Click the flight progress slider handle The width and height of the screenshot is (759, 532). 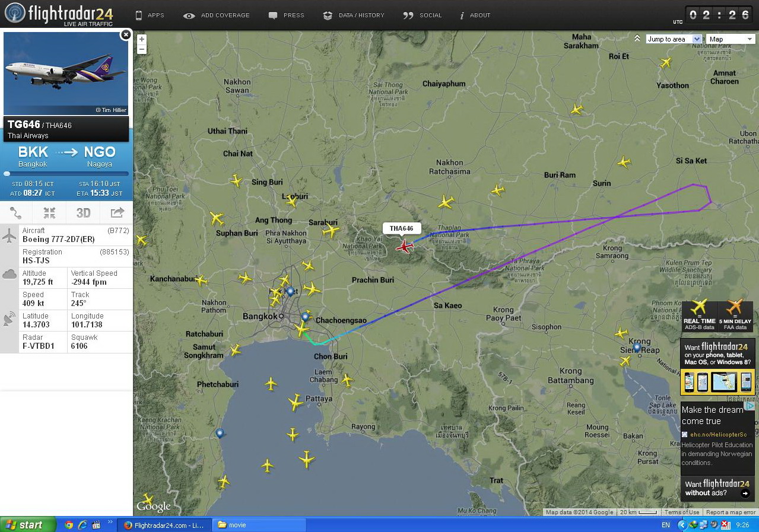pyautogui.click(x=7, y=174)
